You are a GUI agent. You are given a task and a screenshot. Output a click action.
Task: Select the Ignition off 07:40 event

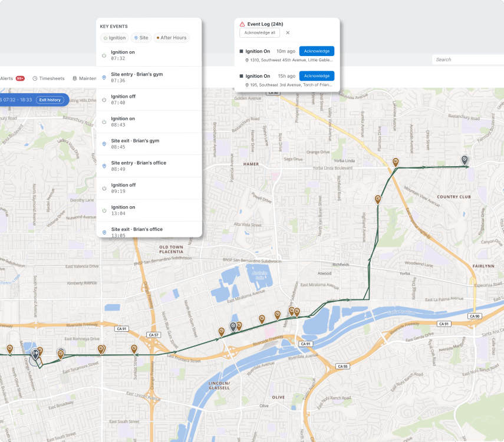coord(149,100)
